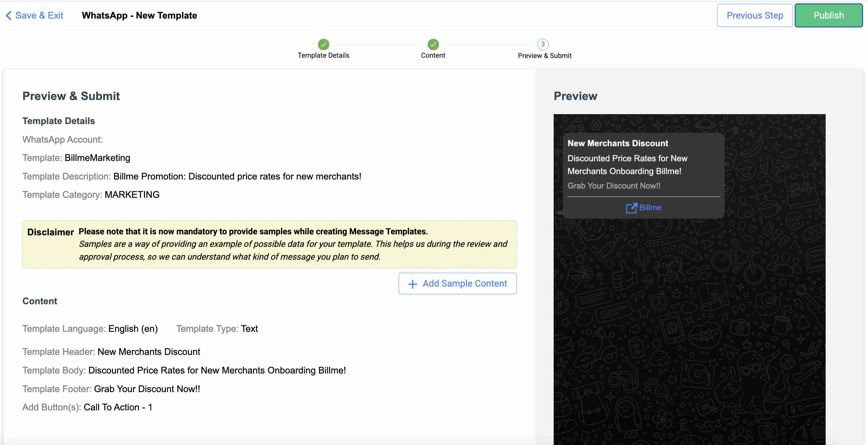
Task: Click the Add Sample Content button
Action: pos(457,284)
